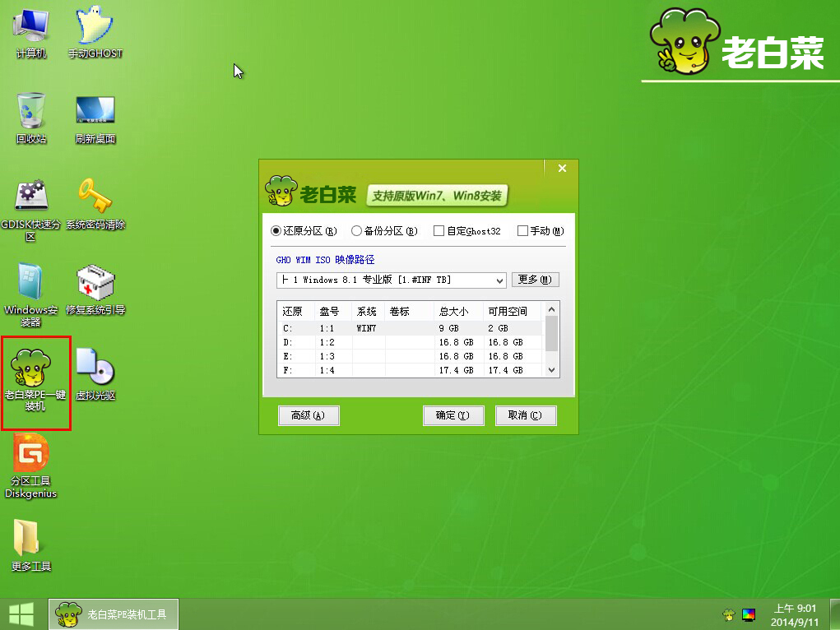Click the 高级(A) button
The image size is (840, 630).
(x=309, y=415)
